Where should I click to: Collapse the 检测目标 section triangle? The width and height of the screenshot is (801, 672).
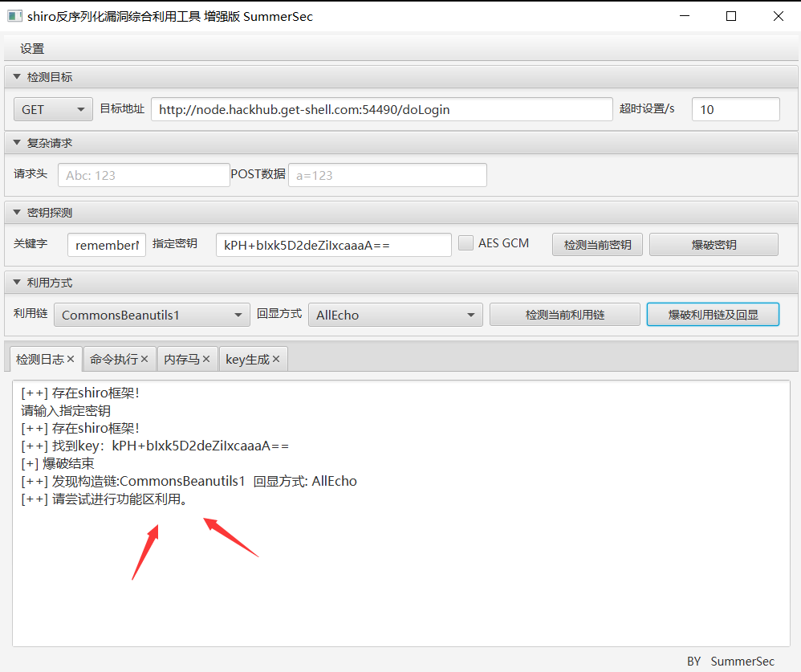coord(15,75)
